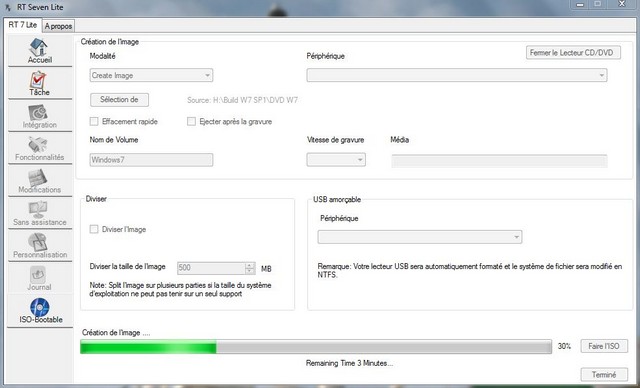Open the Tâche section

coord(40,84)
